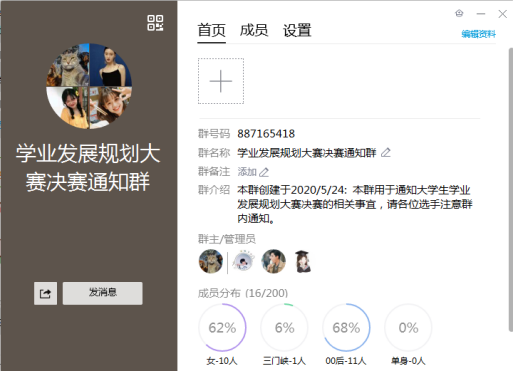Screen dimensions: 514x372
Task: Open the report icon near minimize
Action: (x=459, y=13)
